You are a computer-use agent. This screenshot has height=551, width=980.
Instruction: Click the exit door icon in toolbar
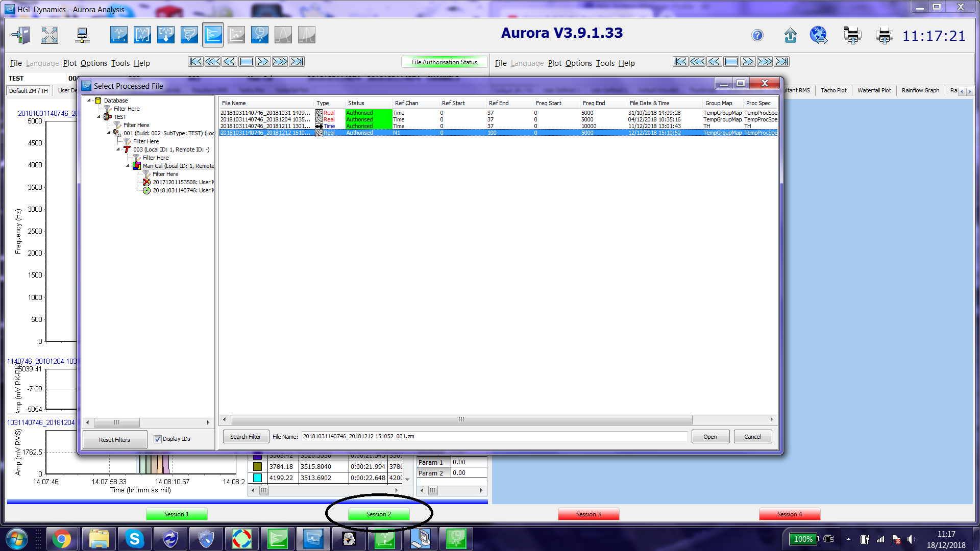point(21,35)
